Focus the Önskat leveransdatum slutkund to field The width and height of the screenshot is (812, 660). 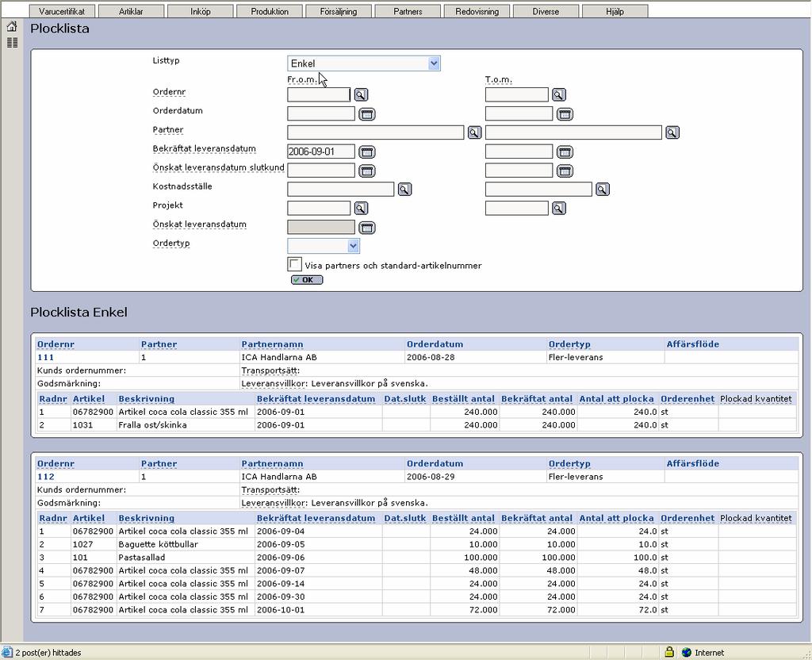pyautogui.click(x=519, y=171)
